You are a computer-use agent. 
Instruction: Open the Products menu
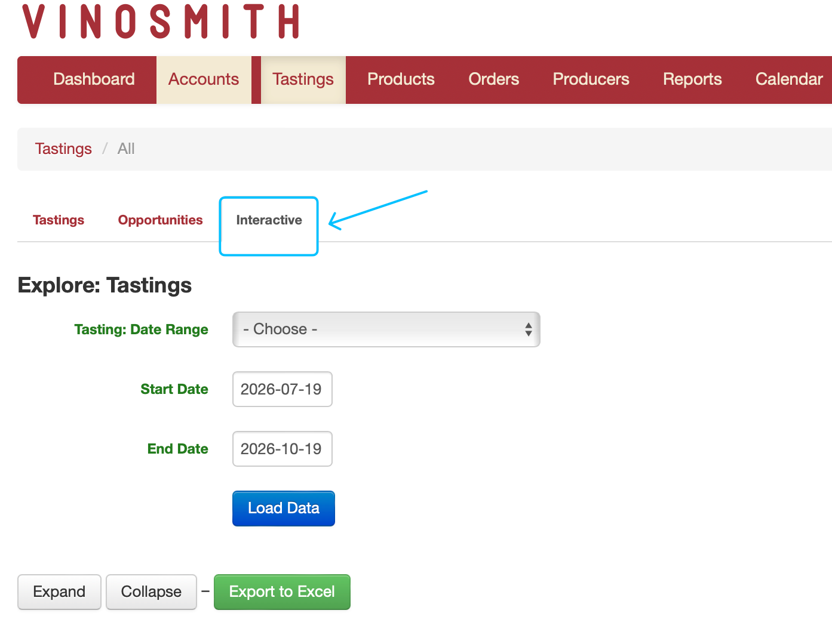[x=401, y=79]
